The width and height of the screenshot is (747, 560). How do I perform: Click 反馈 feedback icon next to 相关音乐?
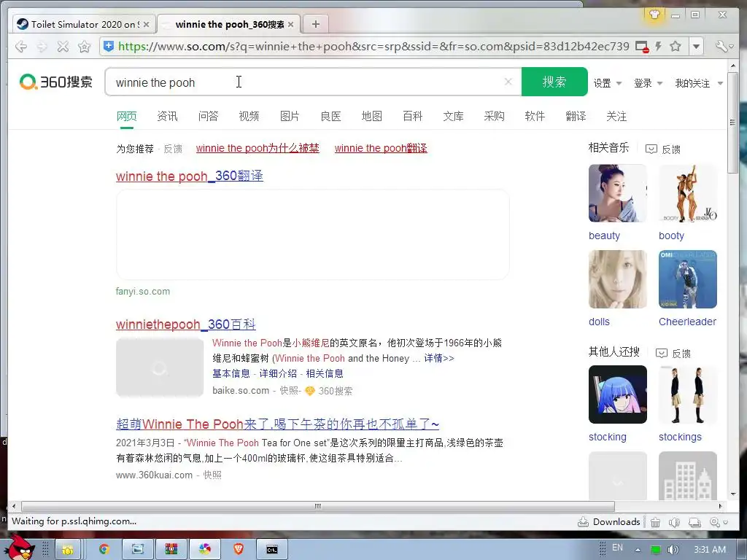(651, 149)
